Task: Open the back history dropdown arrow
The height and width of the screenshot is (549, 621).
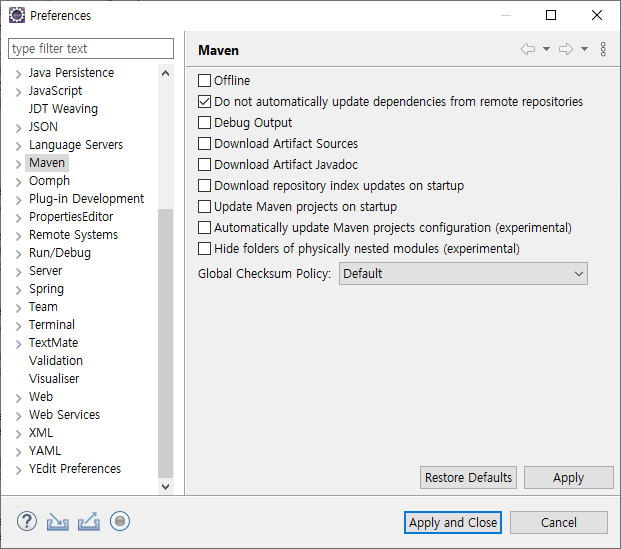Action: pyautogui.click(x=547, y=49)
